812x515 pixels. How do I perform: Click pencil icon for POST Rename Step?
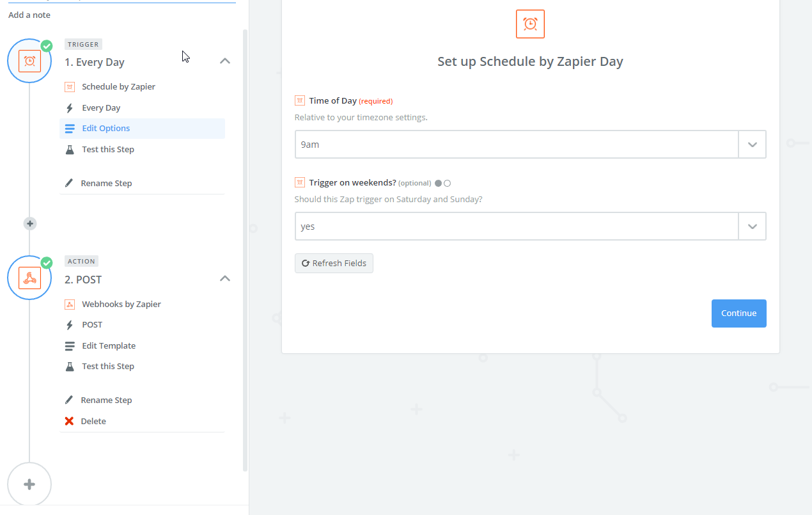(69, 400)
